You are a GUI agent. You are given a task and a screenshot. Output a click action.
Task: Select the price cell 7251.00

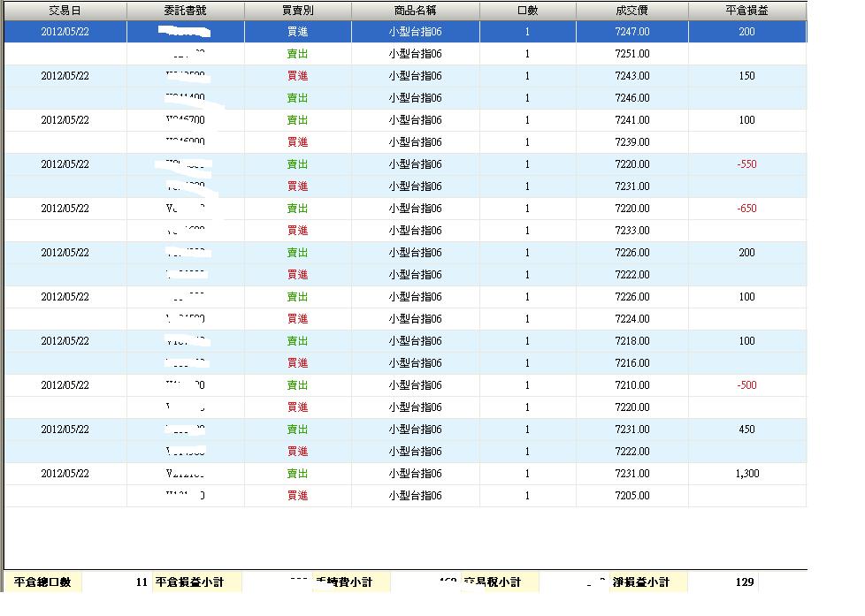point(632,54)
